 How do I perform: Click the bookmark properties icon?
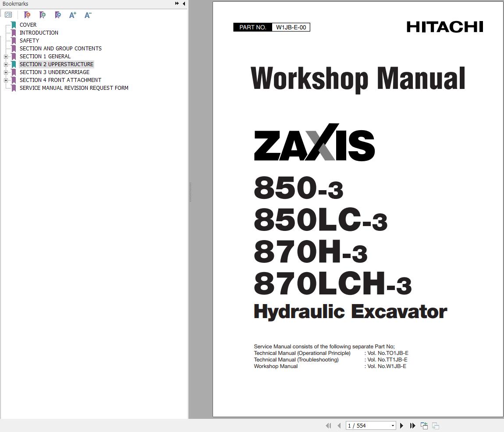58,15
